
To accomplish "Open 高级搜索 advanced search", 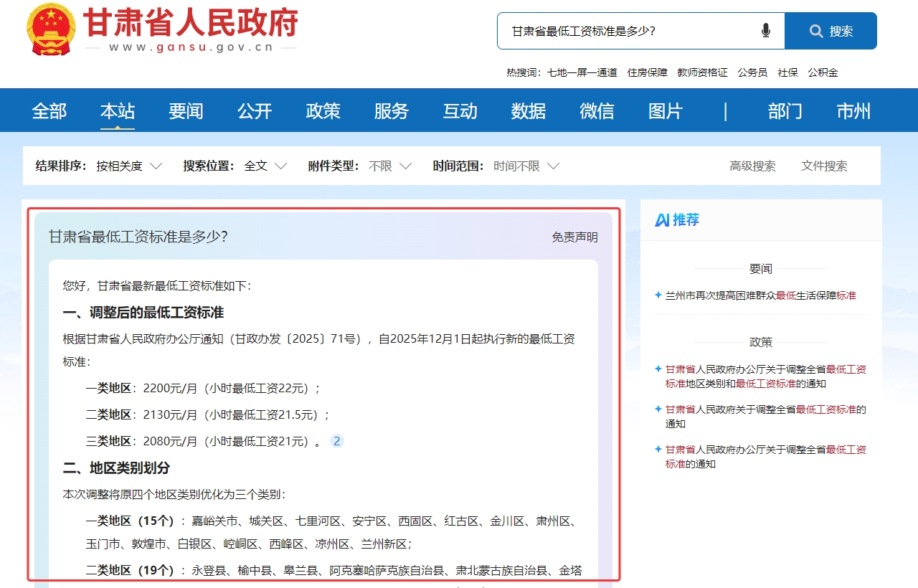I will coord(752,166).
